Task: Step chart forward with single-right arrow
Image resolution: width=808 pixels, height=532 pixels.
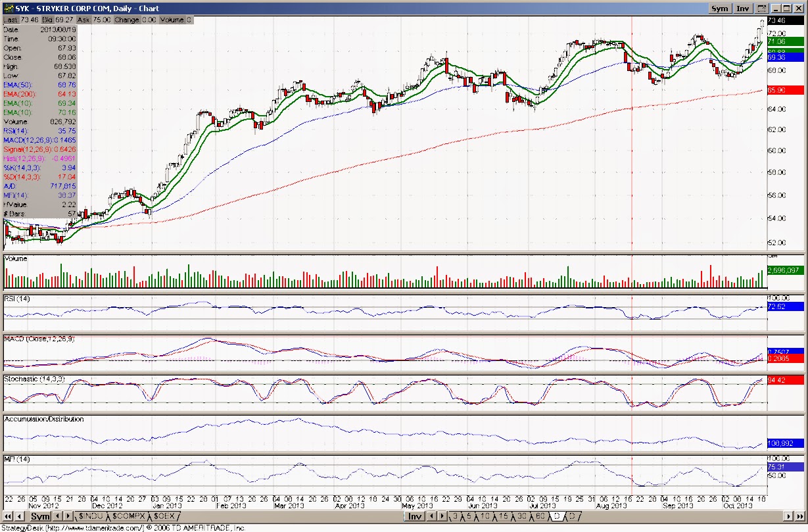Action: point(788,516)
